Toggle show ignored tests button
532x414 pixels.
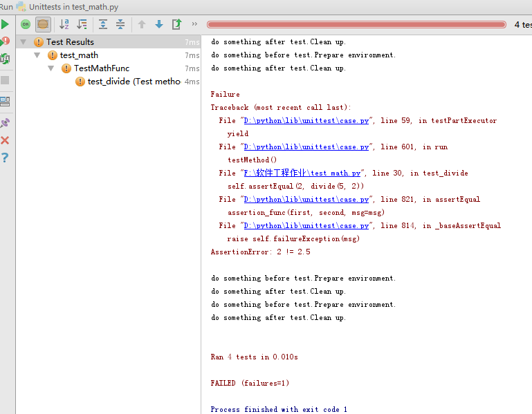point(43,24)
